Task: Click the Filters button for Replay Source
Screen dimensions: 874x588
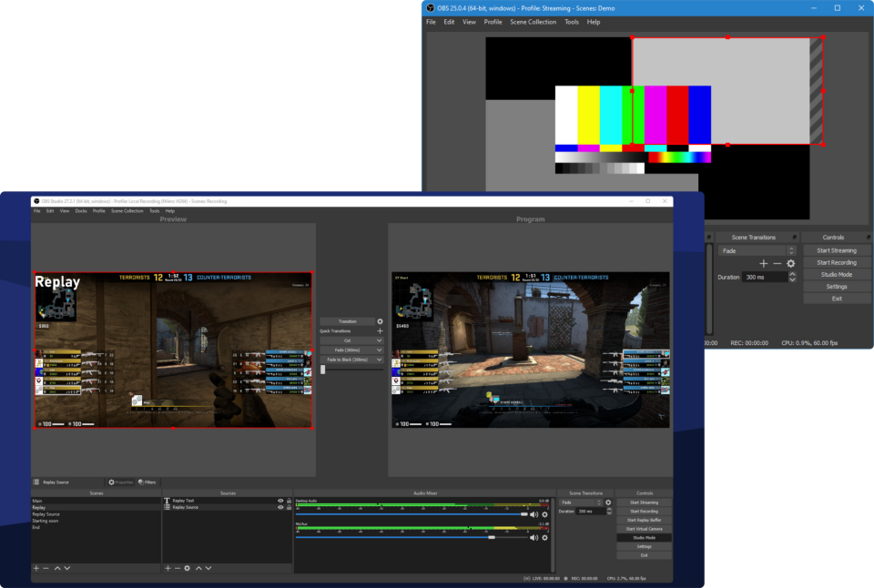Action: coord(147,482)
